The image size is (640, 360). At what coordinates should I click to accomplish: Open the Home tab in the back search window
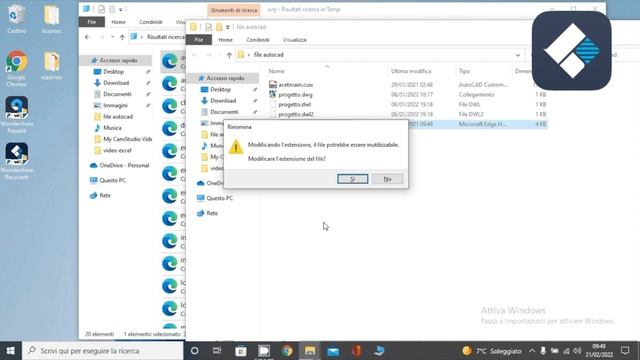[118, 22]
